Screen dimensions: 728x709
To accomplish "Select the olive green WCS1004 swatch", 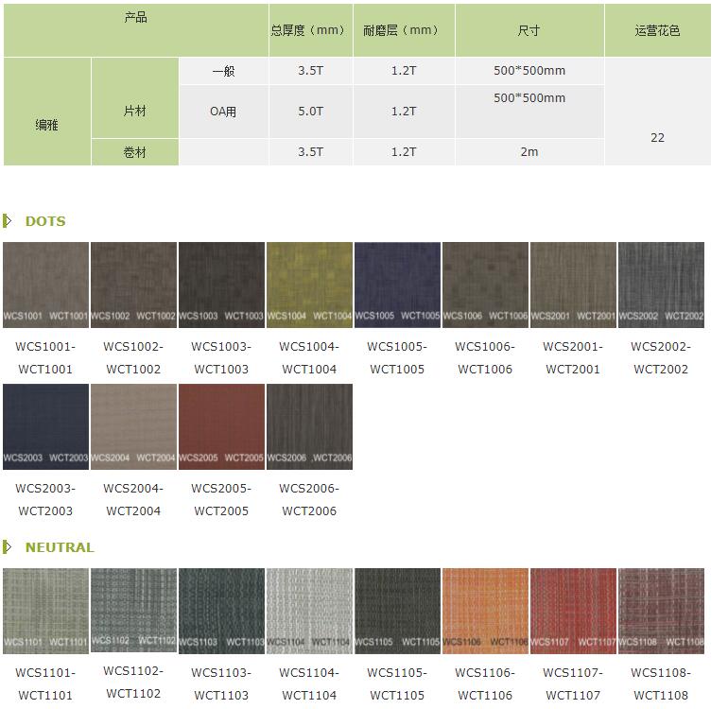I will point(309,285).
